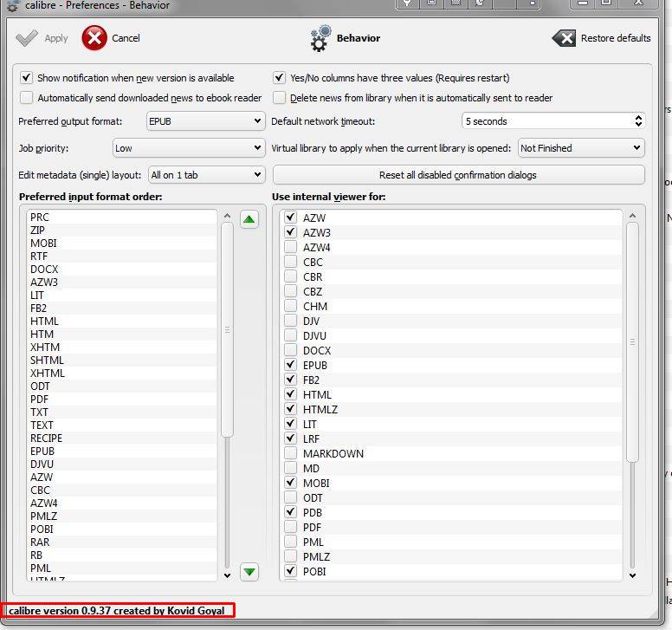The width and height of the screenshot is (672, 630).
Task: Click the Apply checkmark button
Action: (42, 38)
